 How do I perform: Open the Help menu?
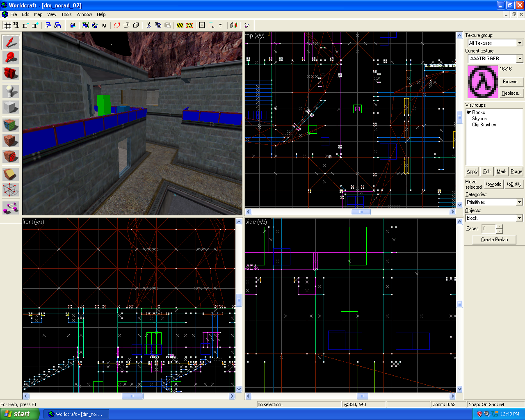coord(101,14)
